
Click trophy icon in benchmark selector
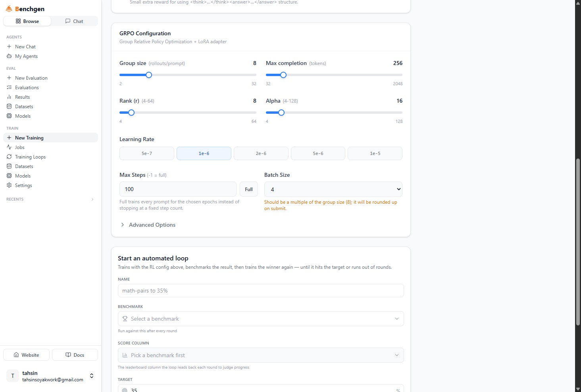point(125,319)
